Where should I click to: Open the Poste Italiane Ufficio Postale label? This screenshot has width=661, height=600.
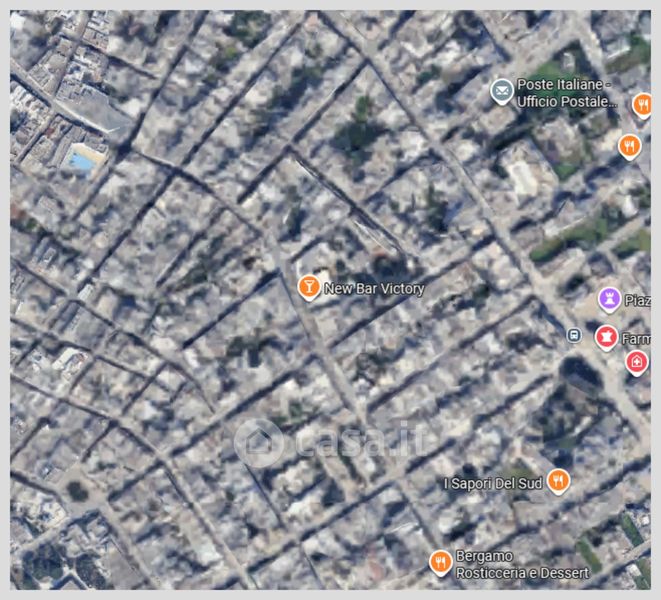[566, 95]
